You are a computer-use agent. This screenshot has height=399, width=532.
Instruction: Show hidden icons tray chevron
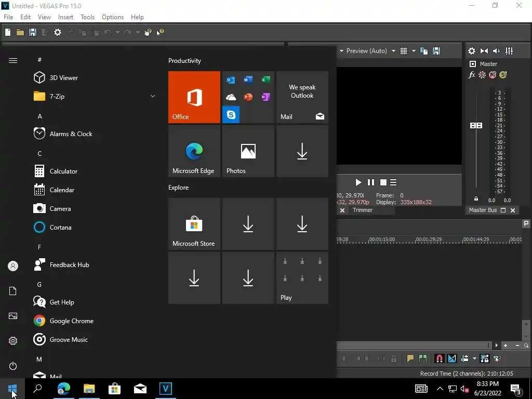[440, 389]
